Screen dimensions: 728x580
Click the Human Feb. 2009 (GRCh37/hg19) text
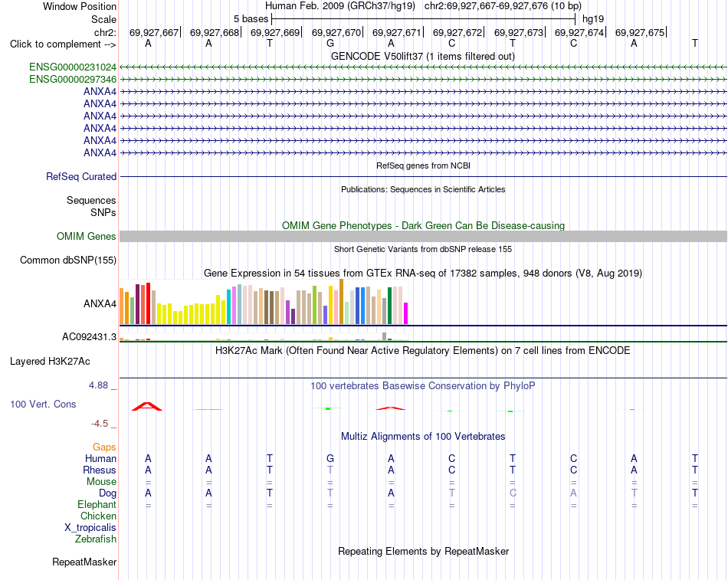(x=340, y=6)
